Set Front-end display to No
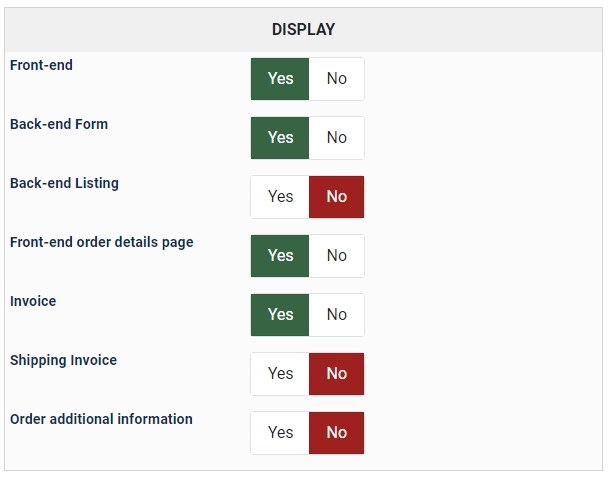The height and width of the screenshot is (483, 610). (337, 79)
